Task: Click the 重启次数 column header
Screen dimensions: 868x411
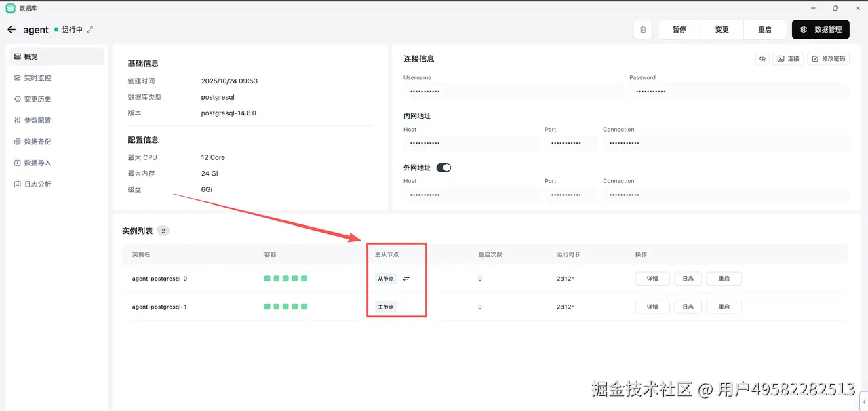Action: click(490, 254)
